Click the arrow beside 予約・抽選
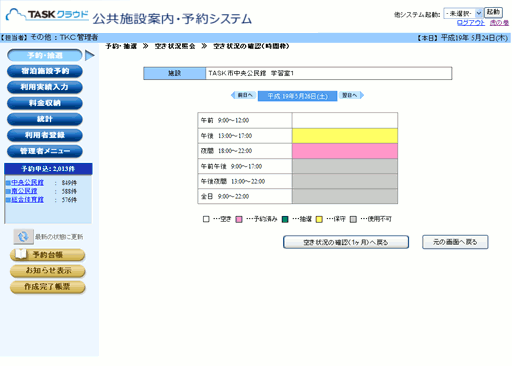The width and height of the screenshot is (512, 366). (90, 55)
